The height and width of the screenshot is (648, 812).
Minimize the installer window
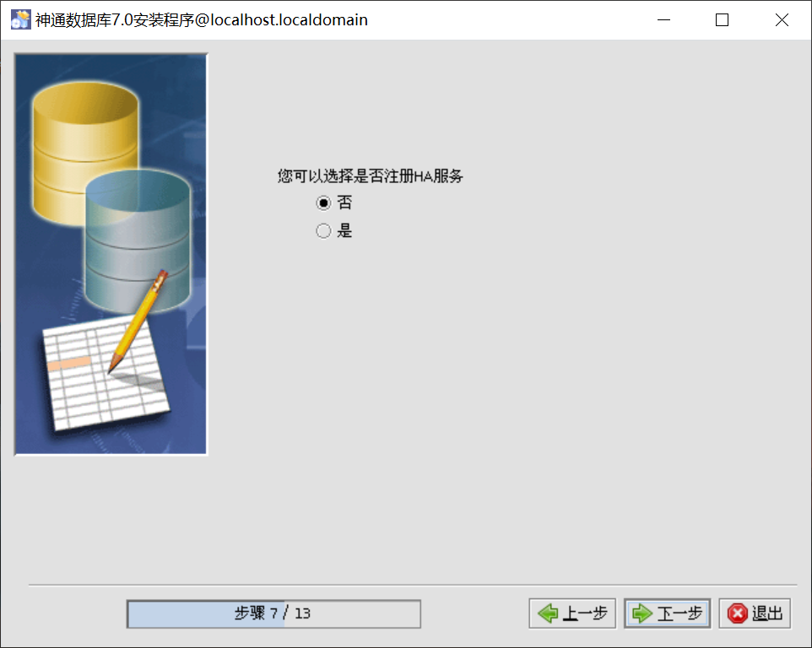click(x=664, y=20)
